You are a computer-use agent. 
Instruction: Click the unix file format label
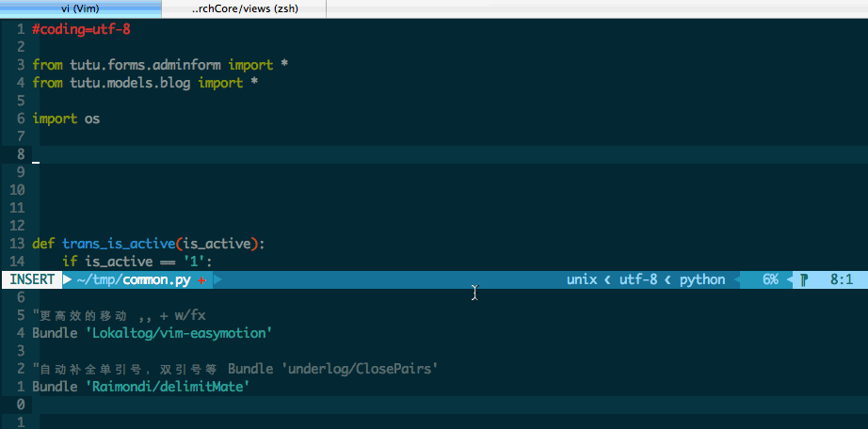pos(582,279)
